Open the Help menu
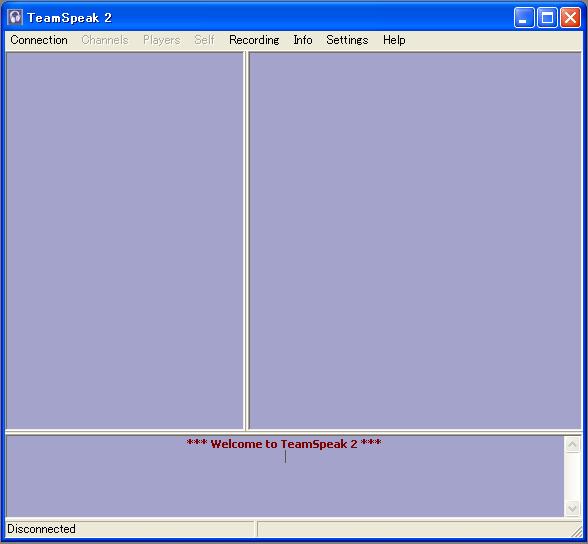This screenshot has height=544, width=588. click(x=394, y=40)
